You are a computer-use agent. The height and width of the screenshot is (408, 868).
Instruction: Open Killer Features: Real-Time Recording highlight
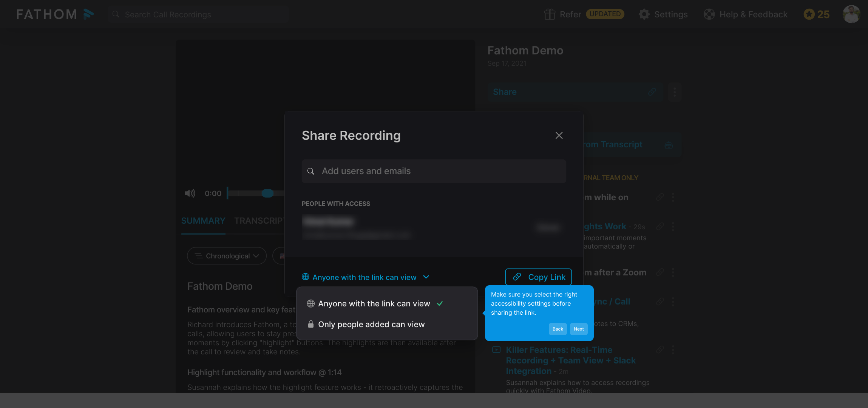[571, 360]
